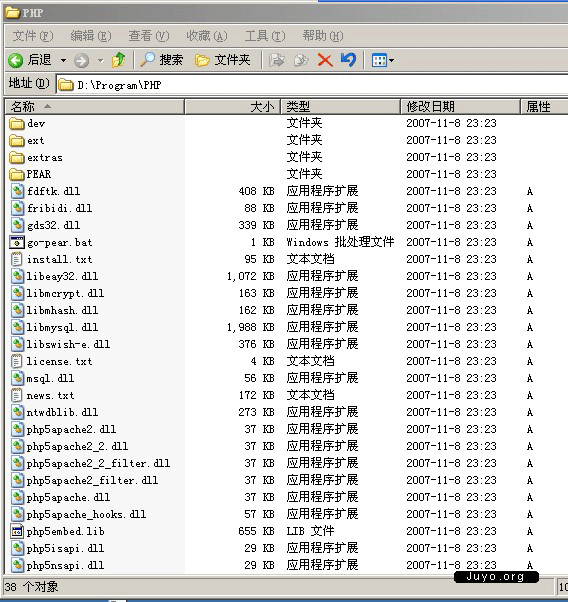Image resolution: width=568 pixels, height=602 pixels.
Task: Select the libmhash.dll file icon
Action: click(x=17, y=310)
